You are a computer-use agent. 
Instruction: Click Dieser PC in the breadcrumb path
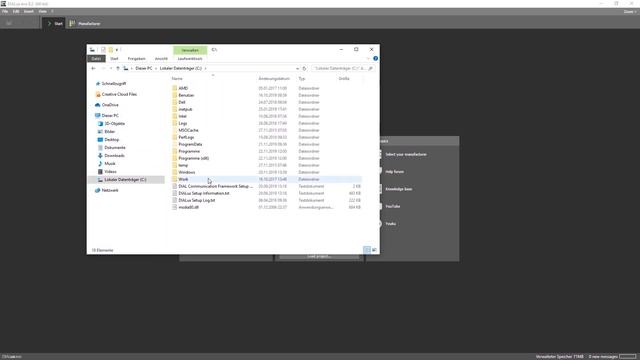coord(144,69)
